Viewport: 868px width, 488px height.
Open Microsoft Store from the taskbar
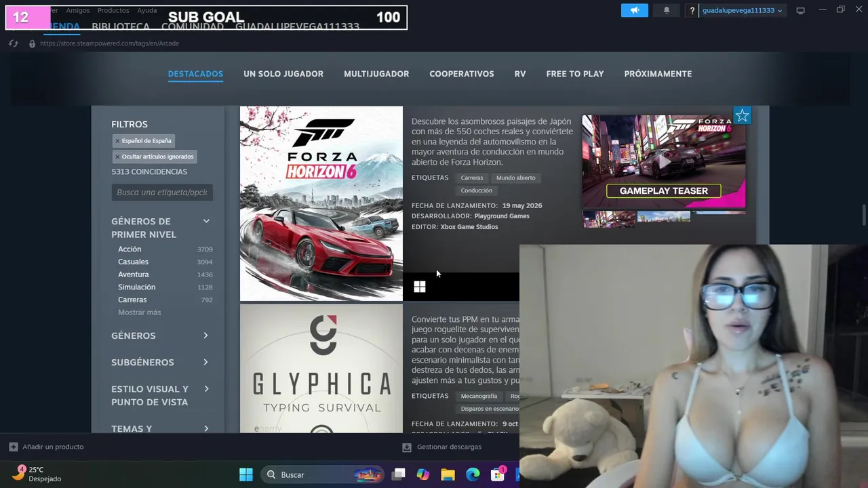498,474
